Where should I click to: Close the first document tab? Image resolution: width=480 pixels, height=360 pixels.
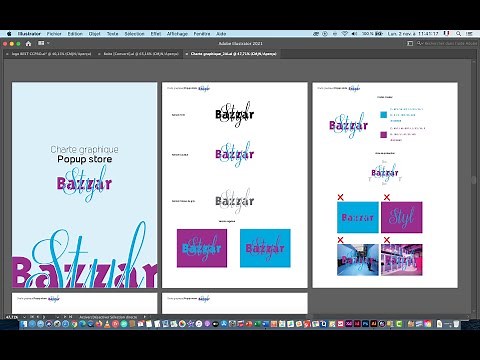7,54
